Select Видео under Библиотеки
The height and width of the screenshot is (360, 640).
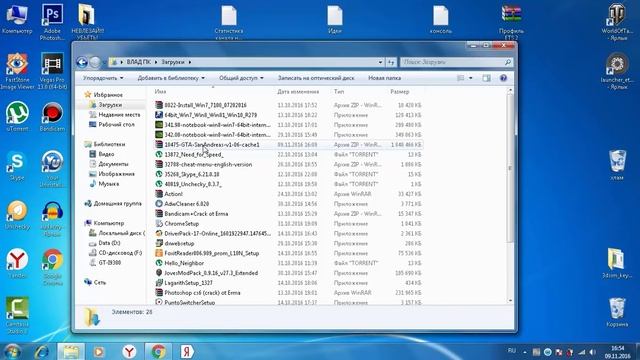(x=106, y=154)
